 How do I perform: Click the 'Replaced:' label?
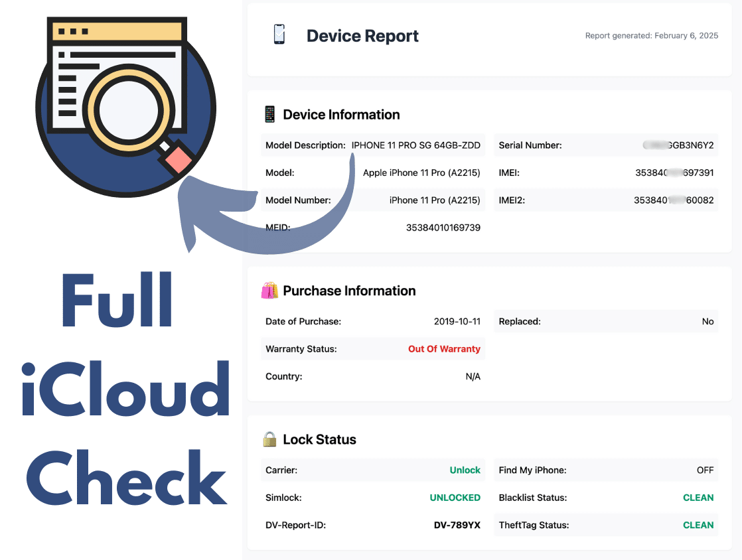pyautogui.click(x=520, y=321)
